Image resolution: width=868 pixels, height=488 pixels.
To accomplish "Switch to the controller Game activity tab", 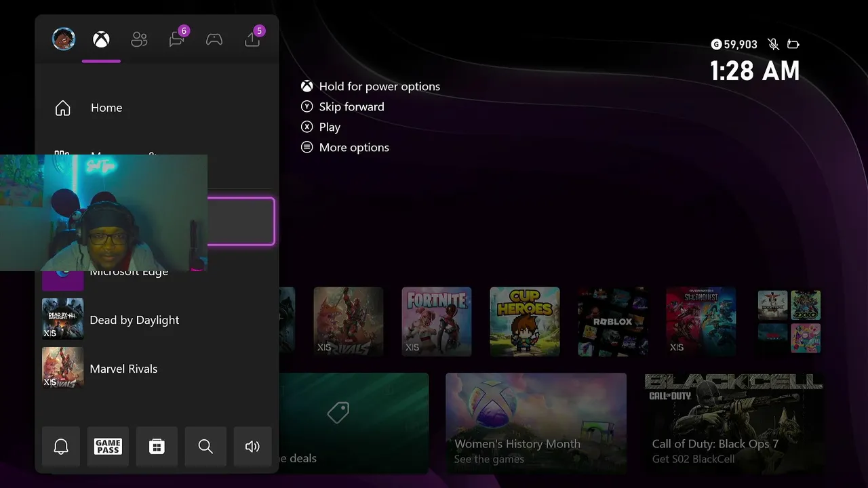I will [x=214, y=39].
